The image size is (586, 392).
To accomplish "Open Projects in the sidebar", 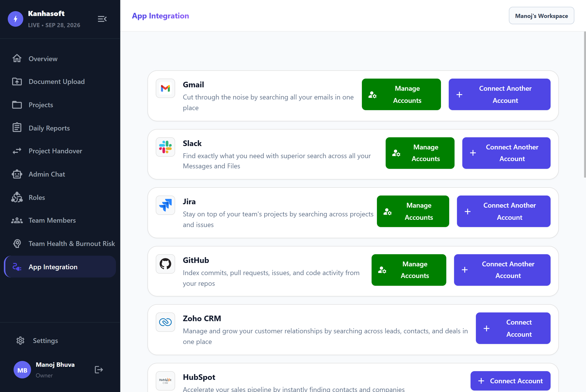I will click(x=60, y=105).
